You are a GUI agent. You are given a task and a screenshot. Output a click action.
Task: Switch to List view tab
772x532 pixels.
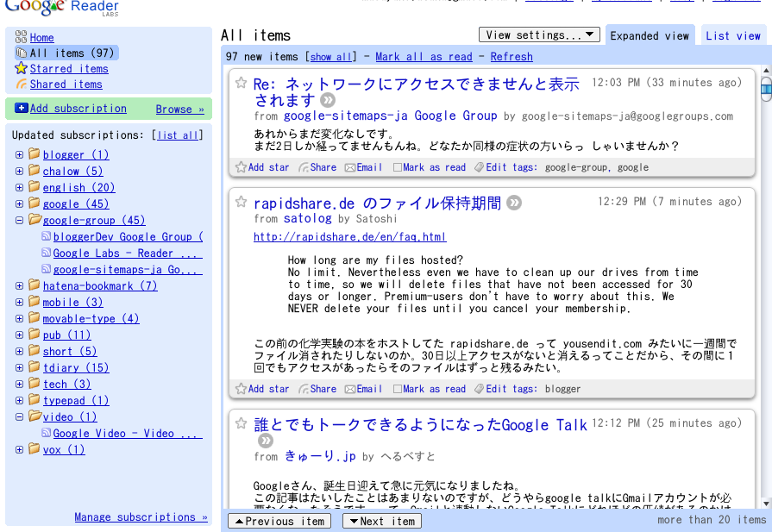click(733, 35)
